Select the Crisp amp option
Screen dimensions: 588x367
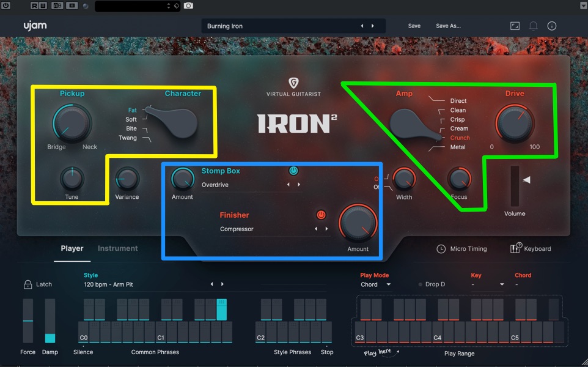click(457, 119)
